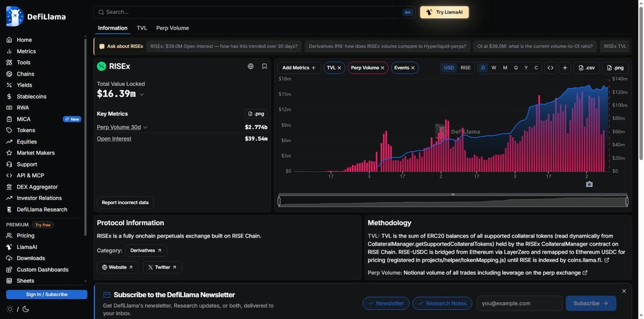
Task: Remove the Events chip
Action: (413, 68)
